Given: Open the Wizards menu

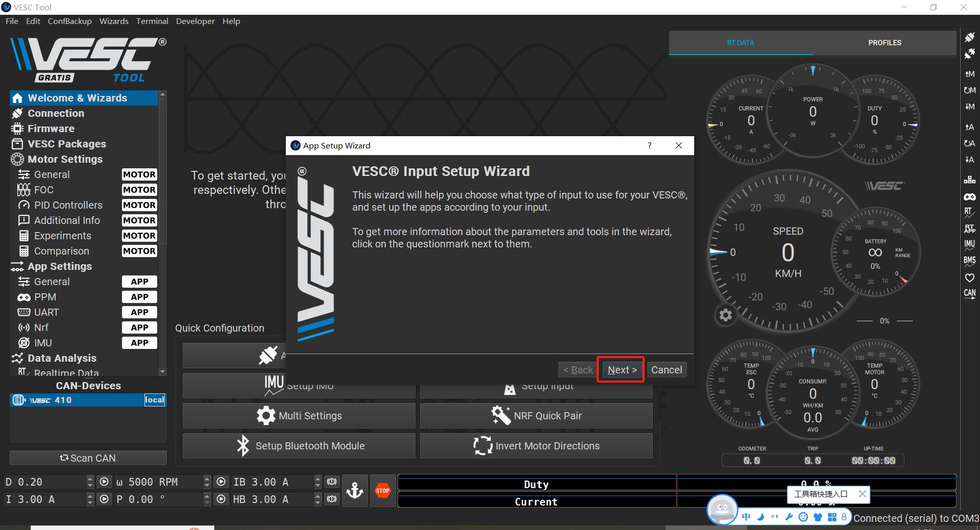Looking at the screenshot, I should 114,21.
